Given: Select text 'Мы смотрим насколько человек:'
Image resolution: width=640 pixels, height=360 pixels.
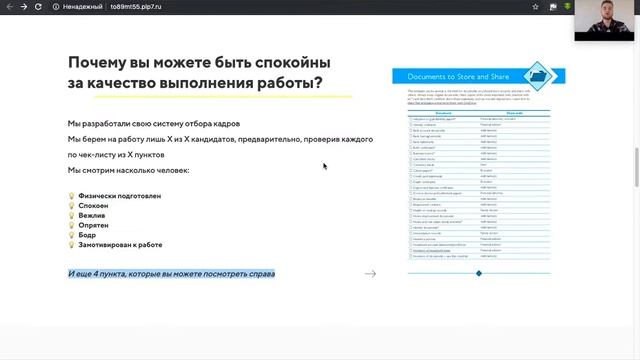Looking at the screenshot, I should (129, 170).
